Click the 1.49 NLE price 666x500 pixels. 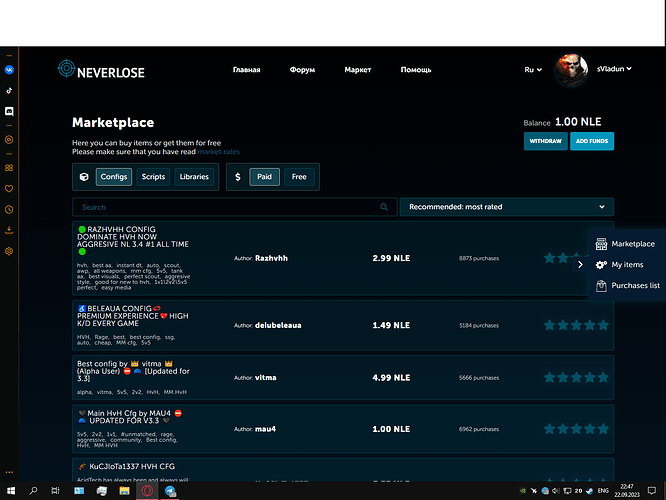coord(391,325)
